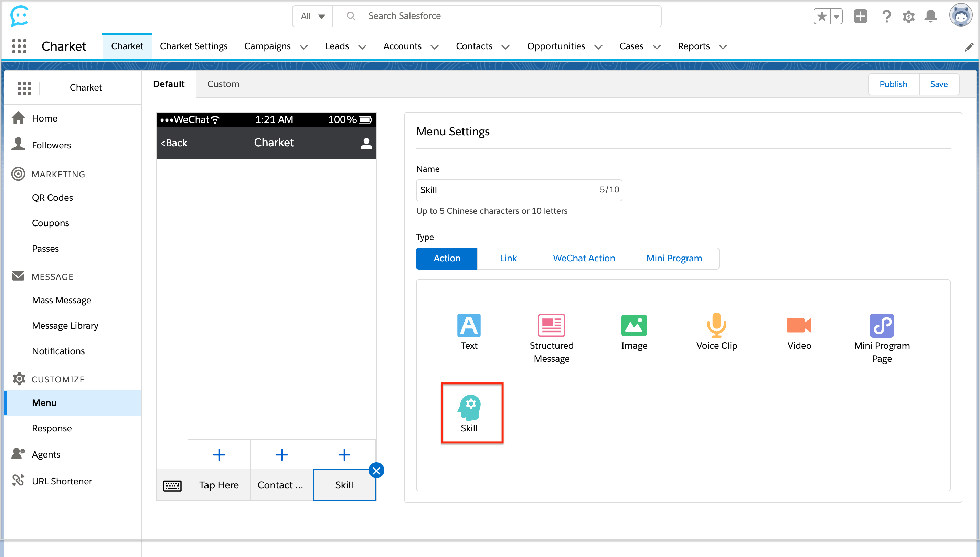Set type to Mini Program
980x557 pixels.
(674, 259)
